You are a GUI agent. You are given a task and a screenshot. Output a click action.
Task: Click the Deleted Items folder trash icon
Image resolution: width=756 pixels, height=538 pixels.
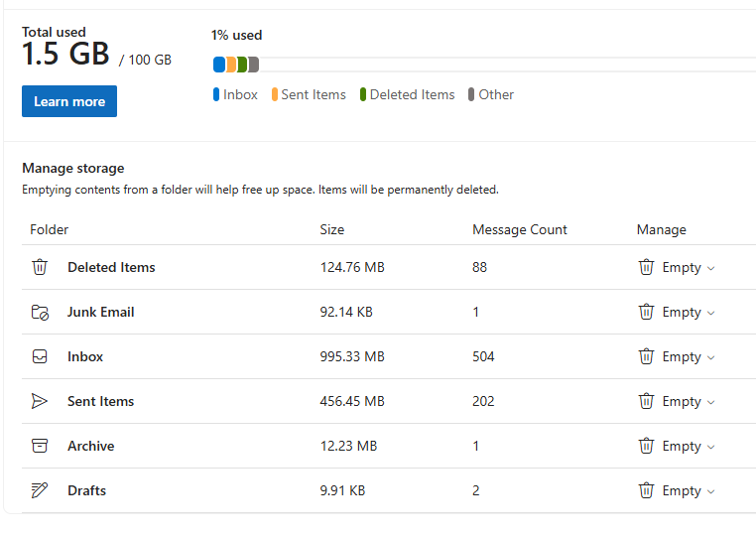(40, 267)
